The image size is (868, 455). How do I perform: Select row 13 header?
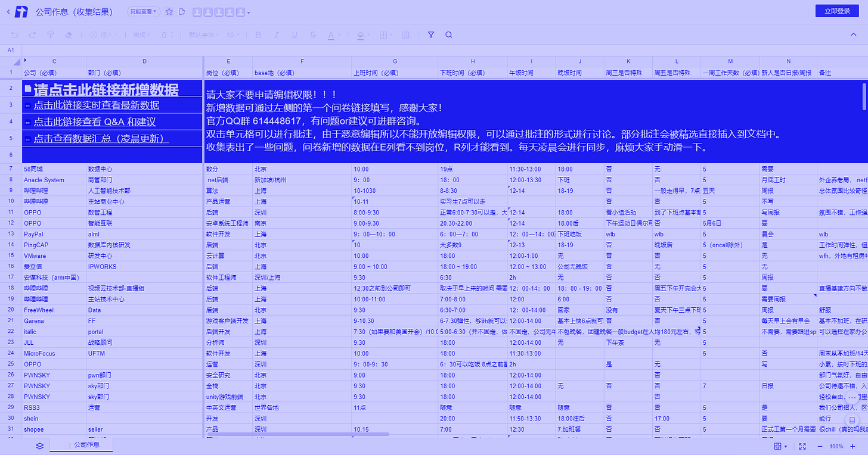11,234
